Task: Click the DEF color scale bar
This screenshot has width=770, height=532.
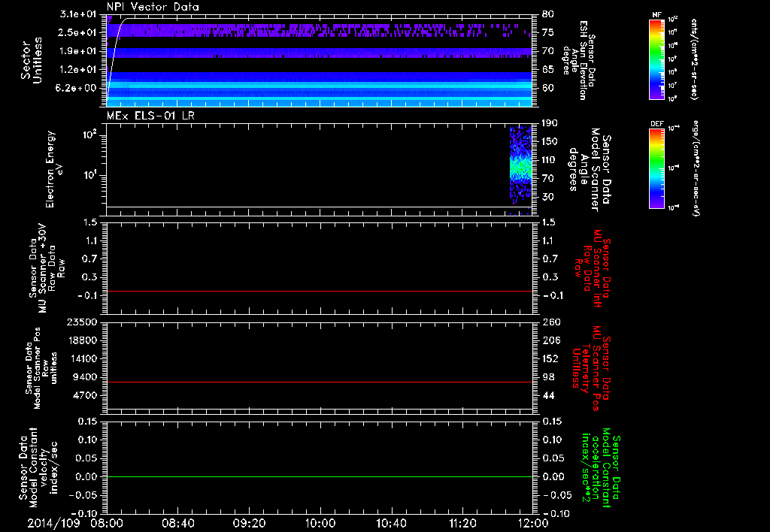Action: point(657,168)
